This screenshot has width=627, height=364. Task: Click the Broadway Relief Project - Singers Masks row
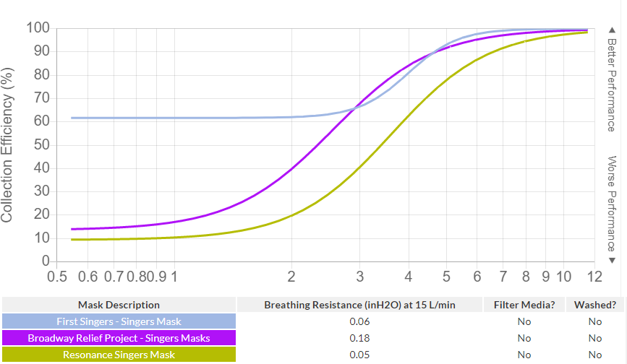point(313,338)
